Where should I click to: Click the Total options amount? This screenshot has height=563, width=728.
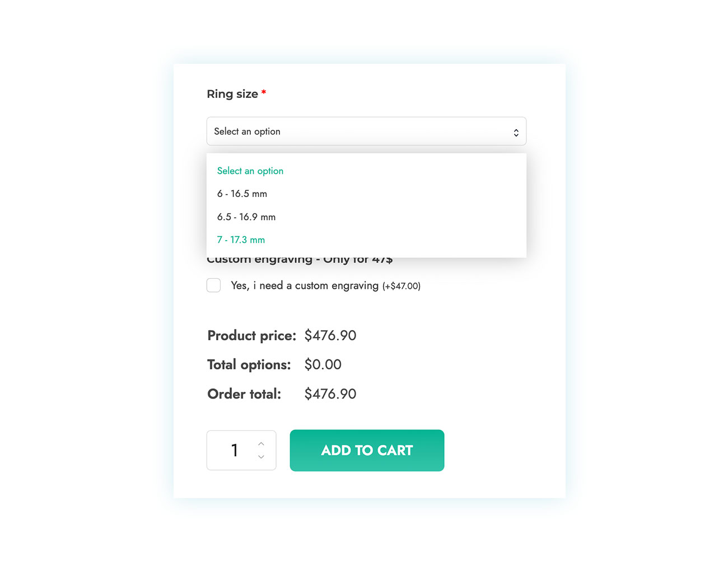(323, 364)
